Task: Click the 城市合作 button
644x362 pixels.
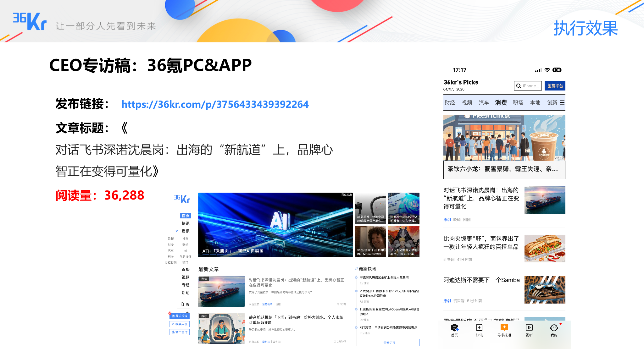Action: point(180,332)
